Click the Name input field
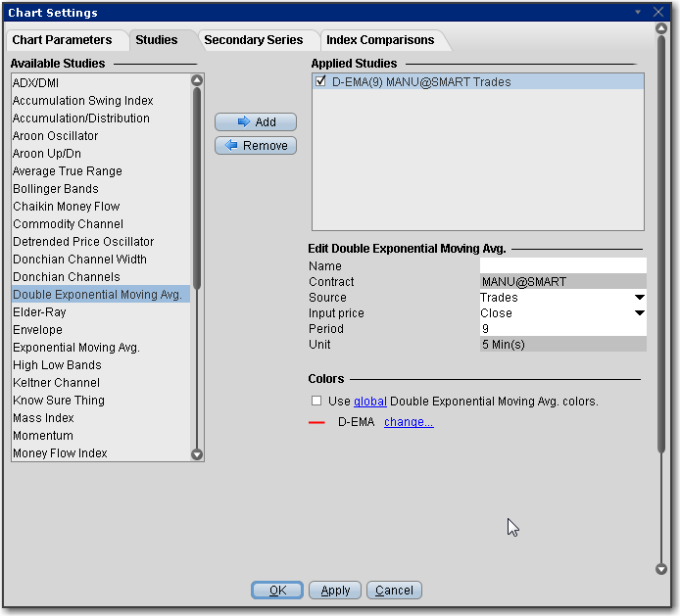This screenshot has height=616, width=680. 562,265
